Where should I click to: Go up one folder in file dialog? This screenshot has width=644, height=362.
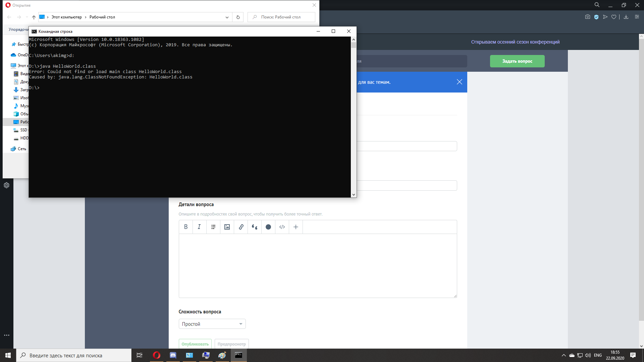[34, 17]
